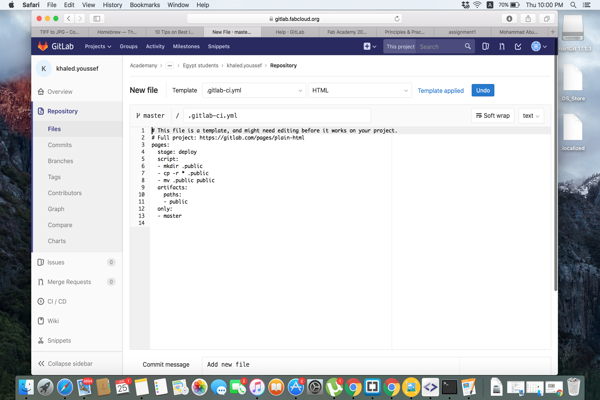The height and width of the screenshot is (400, 600).
Task: Open Branches in the Repository sidebar
Action: point(60,161)
